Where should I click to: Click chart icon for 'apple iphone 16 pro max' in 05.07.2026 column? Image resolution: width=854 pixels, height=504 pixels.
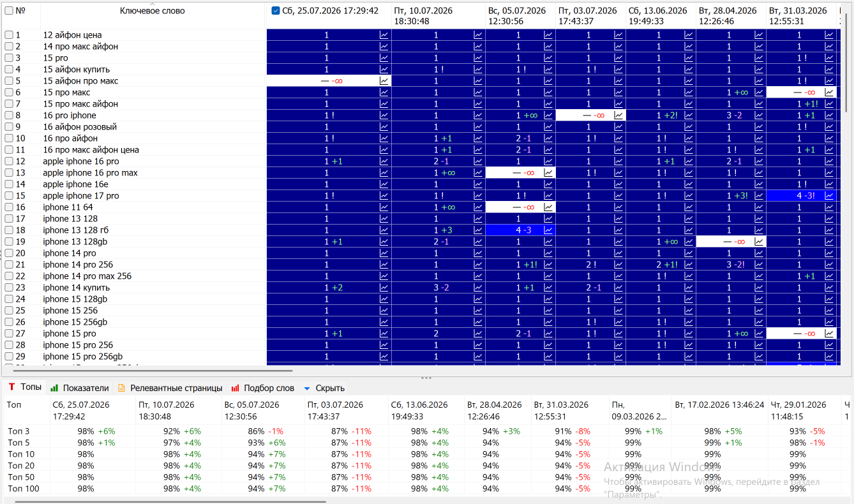(548, 173)
